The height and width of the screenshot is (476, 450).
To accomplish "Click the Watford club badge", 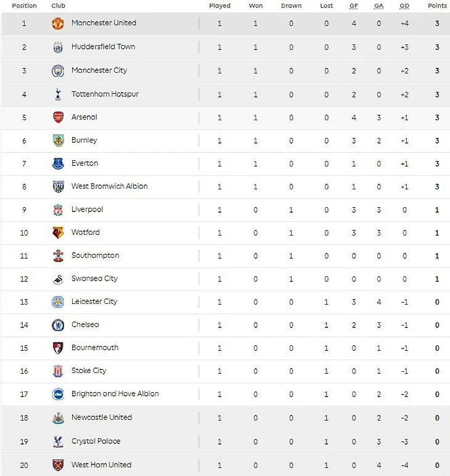I will pyautogui.click(x=58, y=233).
